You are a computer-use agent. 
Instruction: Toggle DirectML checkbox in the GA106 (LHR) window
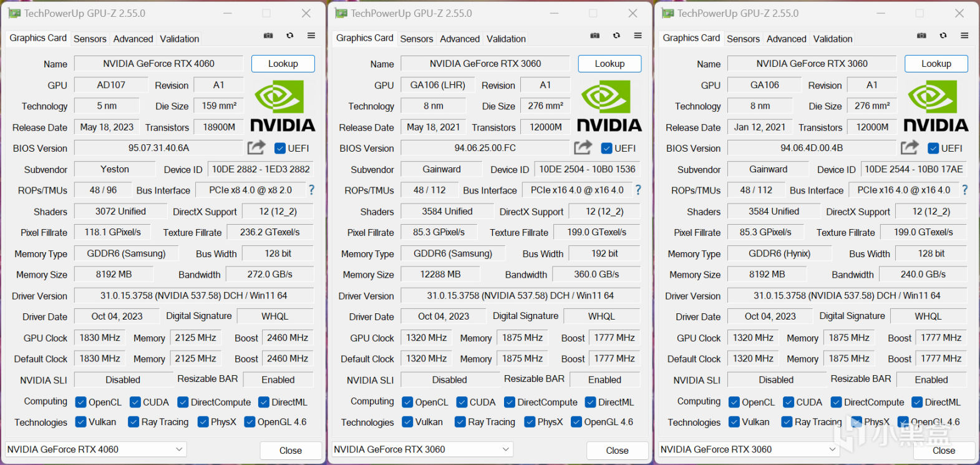(590, 403)
